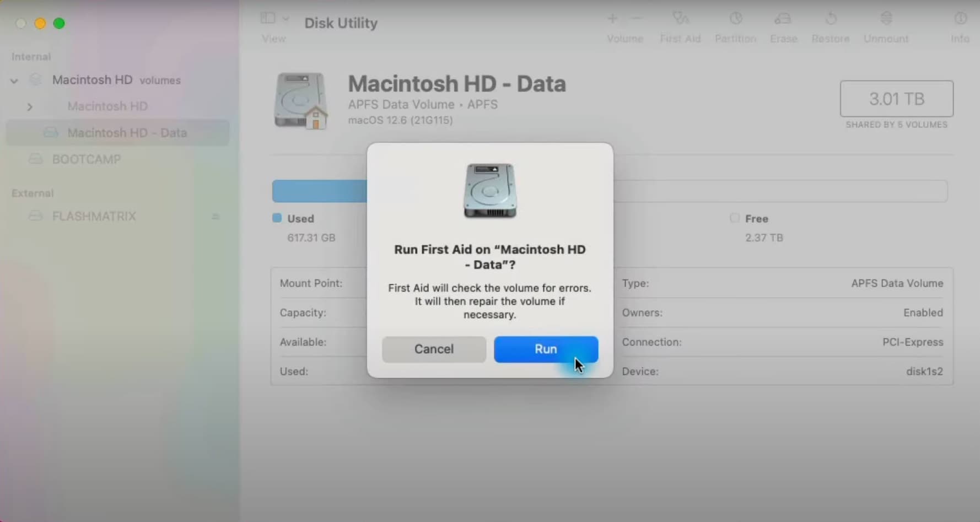Click the Run button in dialog

pyautogui.click(x=546, y=349)
